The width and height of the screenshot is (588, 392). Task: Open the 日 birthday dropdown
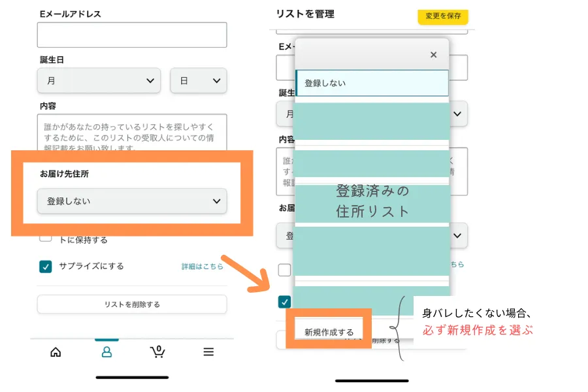199,80
